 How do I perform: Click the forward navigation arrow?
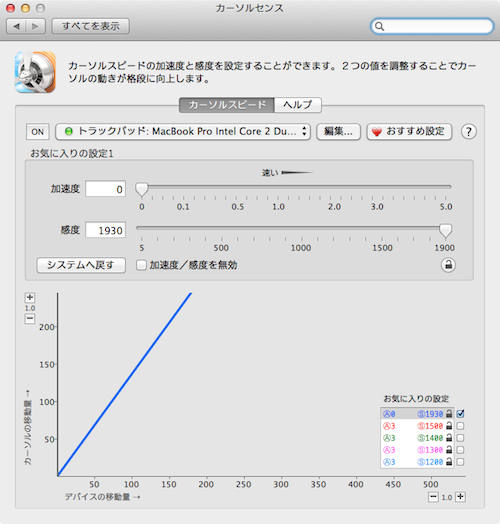35,26
